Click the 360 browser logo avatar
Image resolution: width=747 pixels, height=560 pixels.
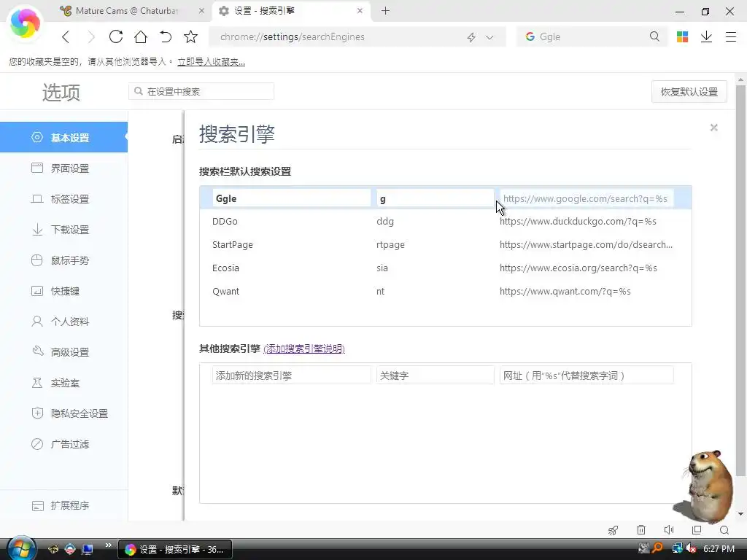tap(25, 23)
